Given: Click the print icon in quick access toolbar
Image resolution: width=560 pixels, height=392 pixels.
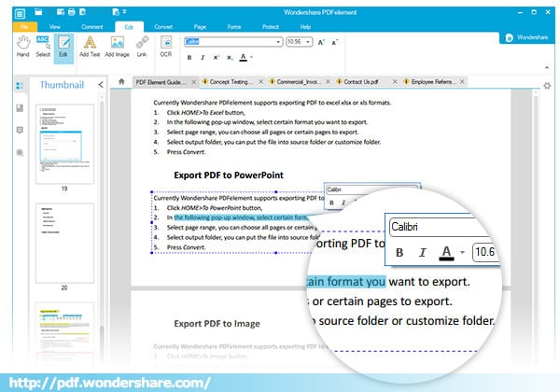Looking at the screenshot, I should click(72, 12).
